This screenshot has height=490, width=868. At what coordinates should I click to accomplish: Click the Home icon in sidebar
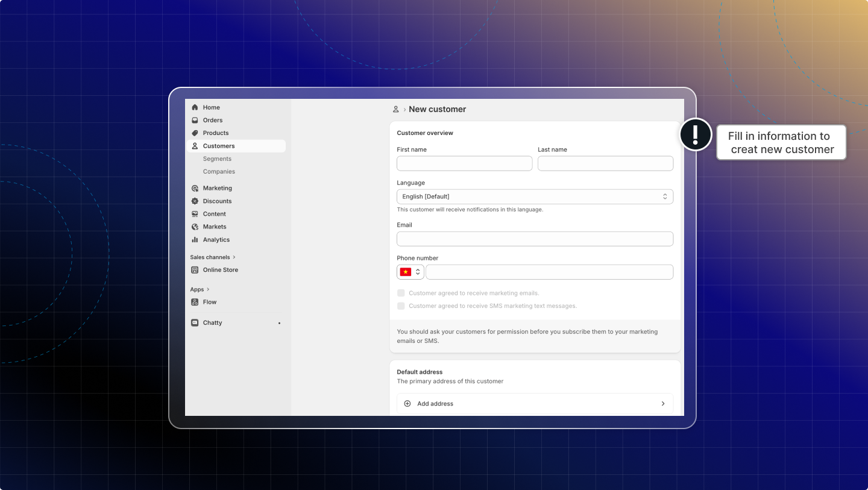[195, 107]
